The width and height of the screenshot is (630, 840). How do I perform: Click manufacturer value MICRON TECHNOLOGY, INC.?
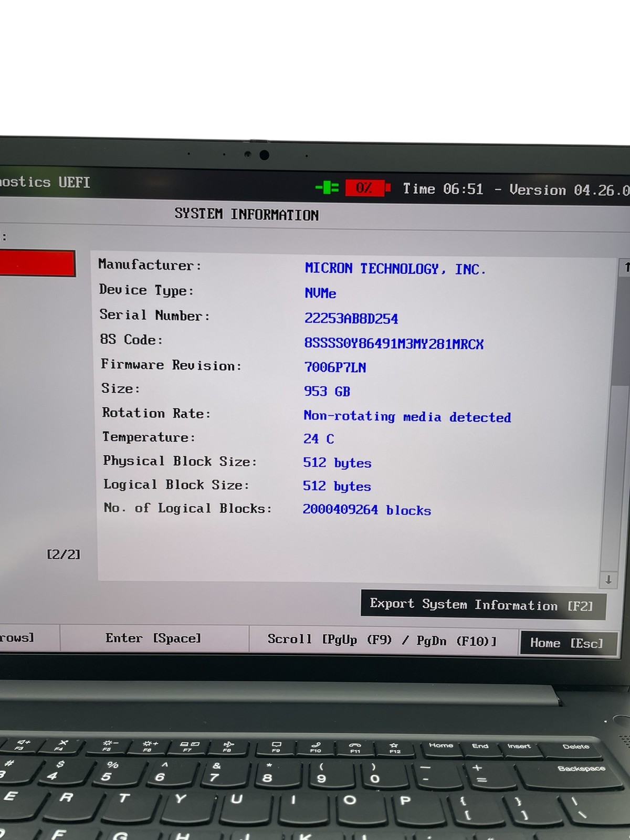pyautogui.click(x=395, y=269)
